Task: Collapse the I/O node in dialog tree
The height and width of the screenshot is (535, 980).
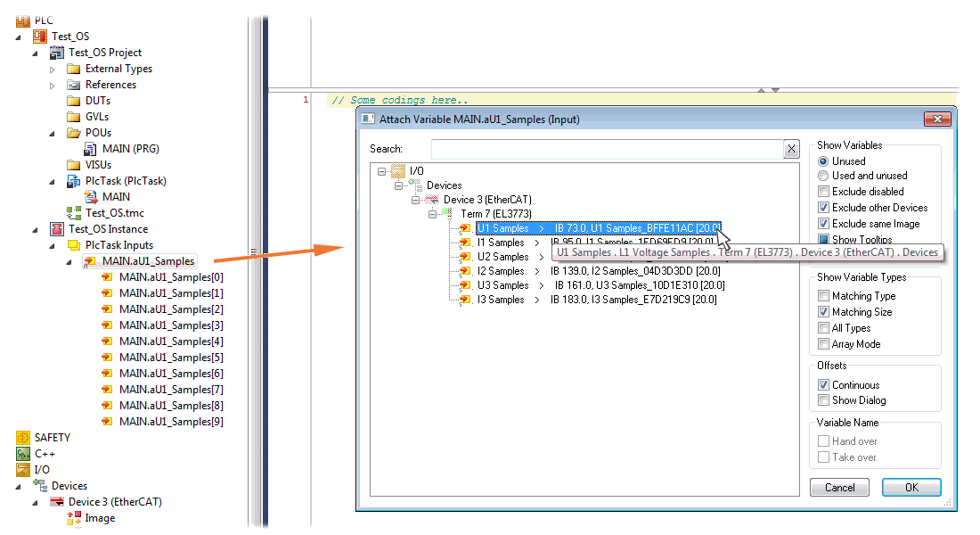Action: point(382,171)
